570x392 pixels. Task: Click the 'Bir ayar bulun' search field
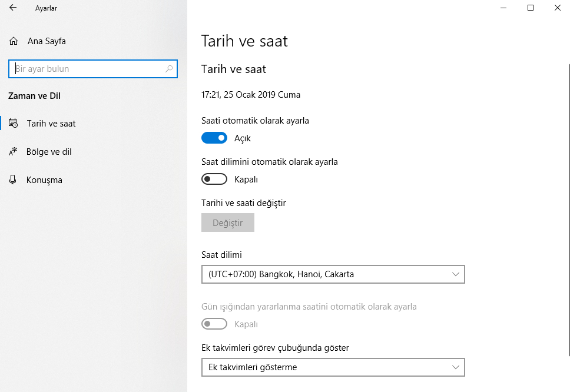[88, 69]
